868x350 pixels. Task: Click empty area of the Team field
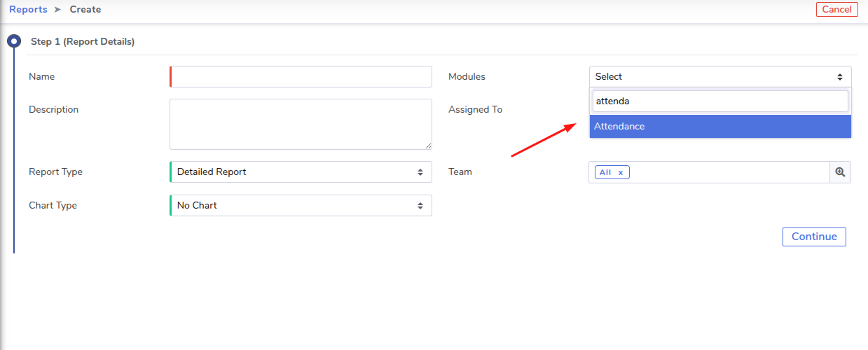pos(729,172)
